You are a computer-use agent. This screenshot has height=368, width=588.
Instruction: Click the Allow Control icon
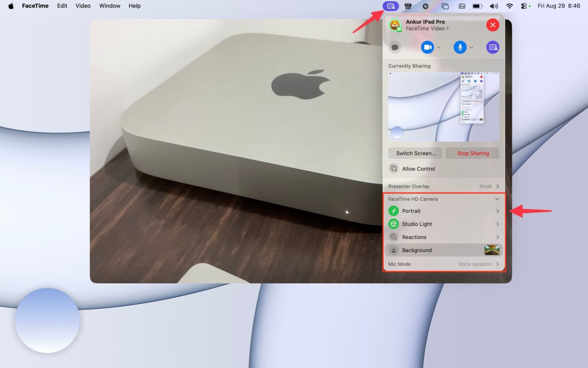394,168
